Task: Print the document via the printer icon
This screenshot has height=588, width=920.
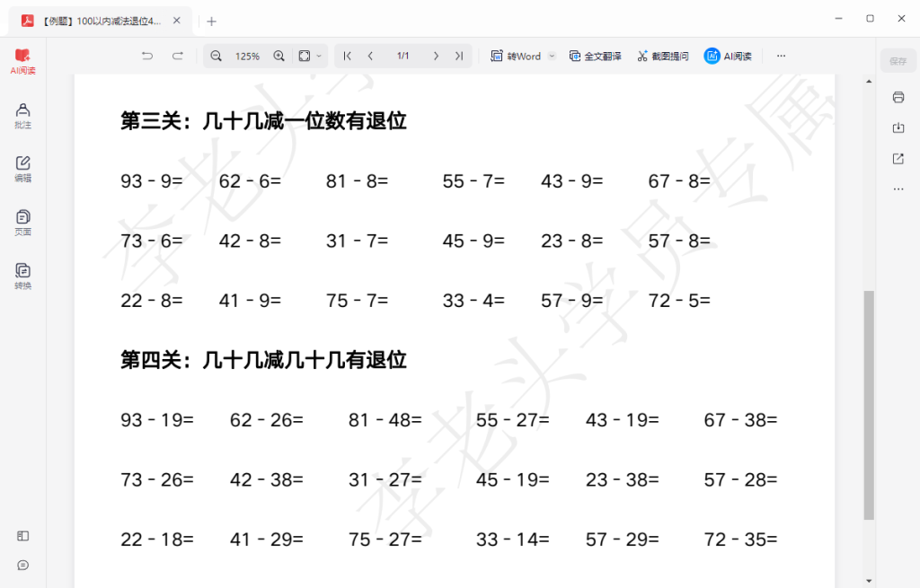Action: [898, 97]
